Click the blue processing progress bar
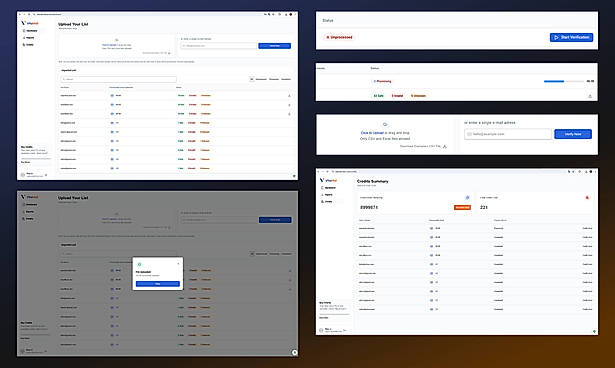Screen dimensions: 615x368 (564, 81)
